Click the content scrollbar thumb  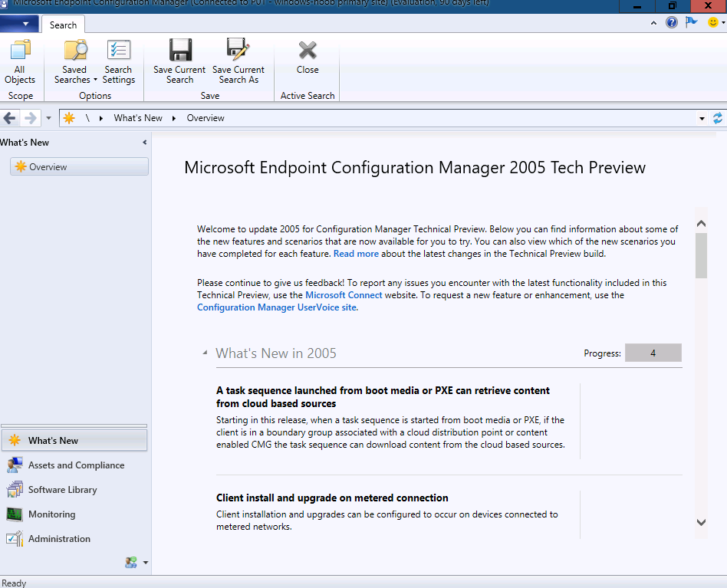coord(701,255)
